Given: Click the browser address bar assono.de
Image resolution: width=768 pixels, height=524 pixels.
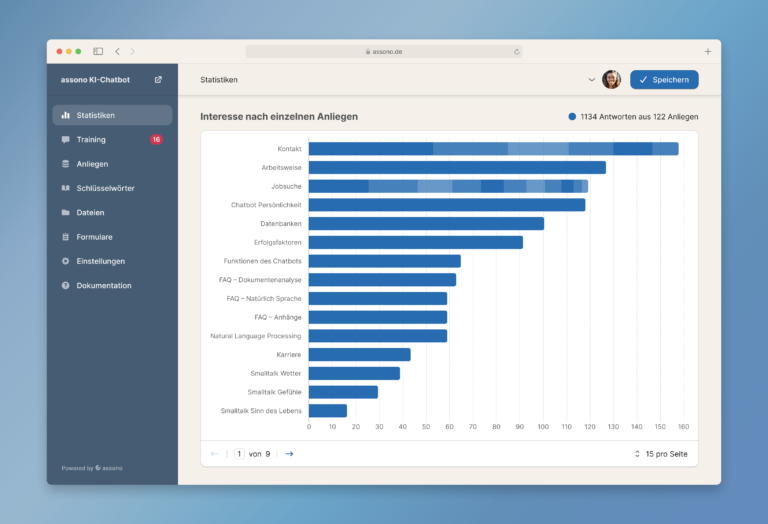Looking at the screenshot, I should pos(384,51).
